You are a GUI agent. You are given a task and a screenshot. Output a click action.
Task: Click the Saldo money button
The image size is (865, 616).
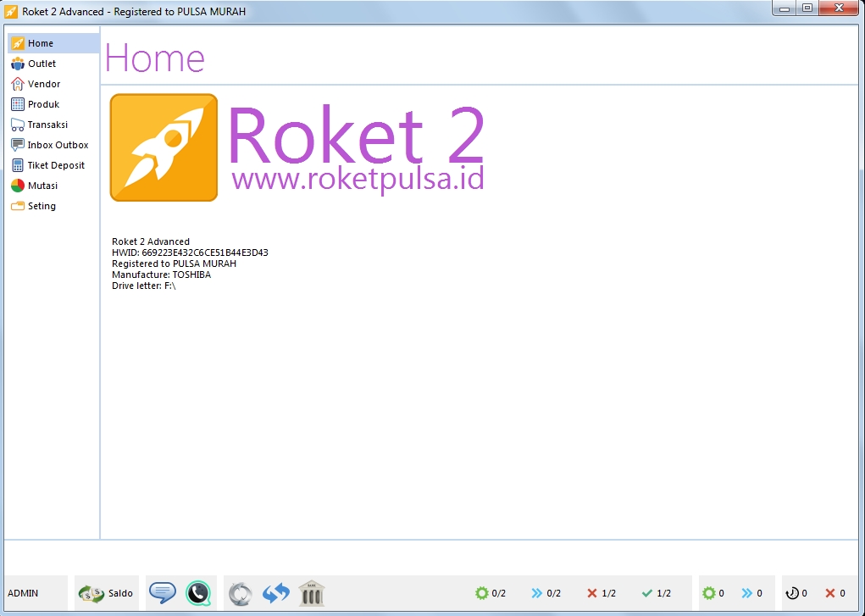pyautogui.click(x=106, y=593)
